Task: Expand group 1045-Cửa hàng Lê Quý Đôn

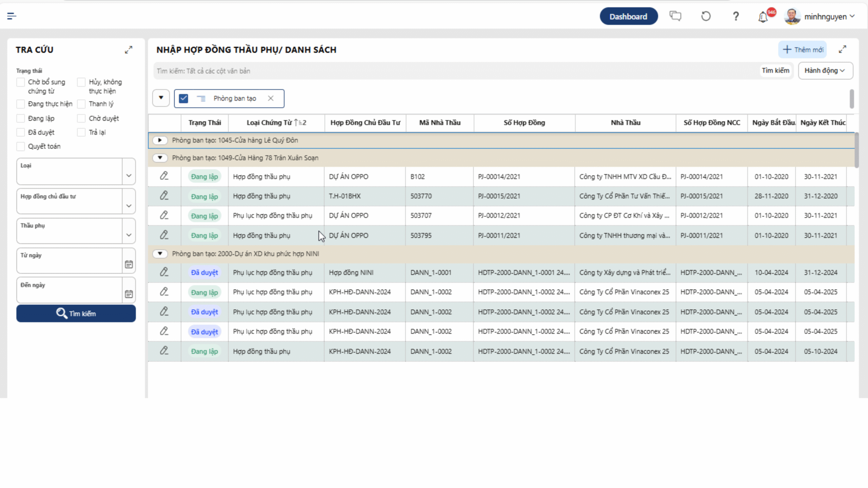Action: pyautogui.click(x=160, y=140)
